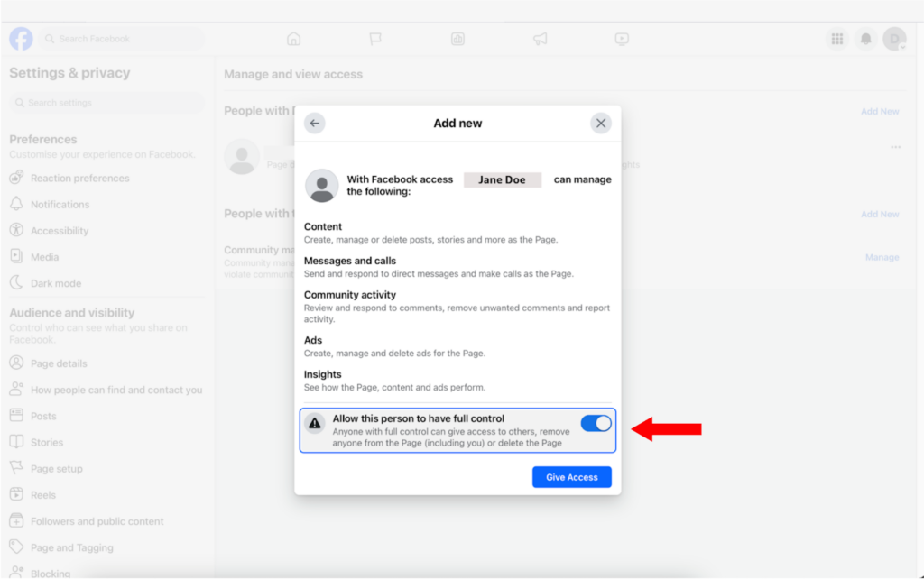Viewport: 924px width, 579px height.
Task: Open Ads megaphone icon in top bar
Action: [x=540, y=39]
